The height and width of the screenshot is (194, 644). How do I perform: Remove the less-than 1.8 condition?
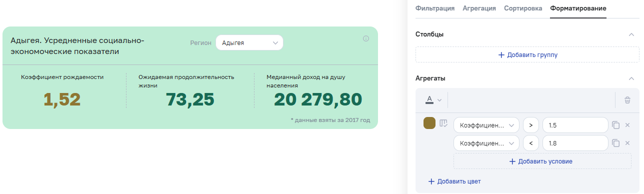tap(627, 143)
